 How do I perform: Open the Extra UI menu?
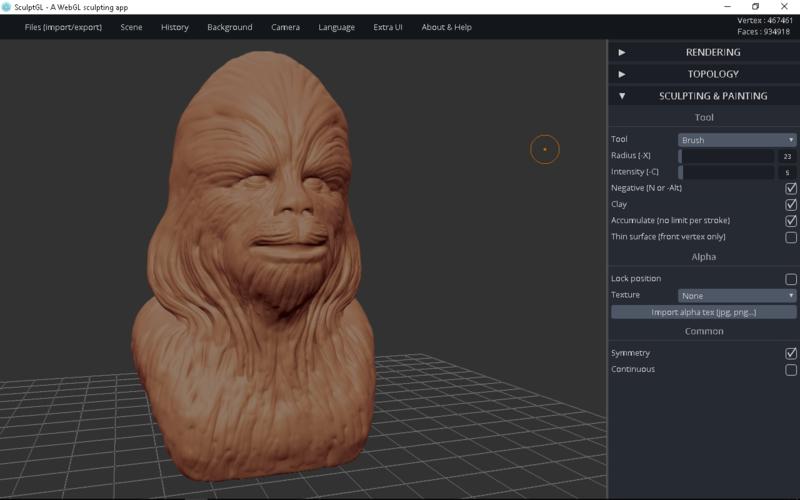(x=388, y=27)
